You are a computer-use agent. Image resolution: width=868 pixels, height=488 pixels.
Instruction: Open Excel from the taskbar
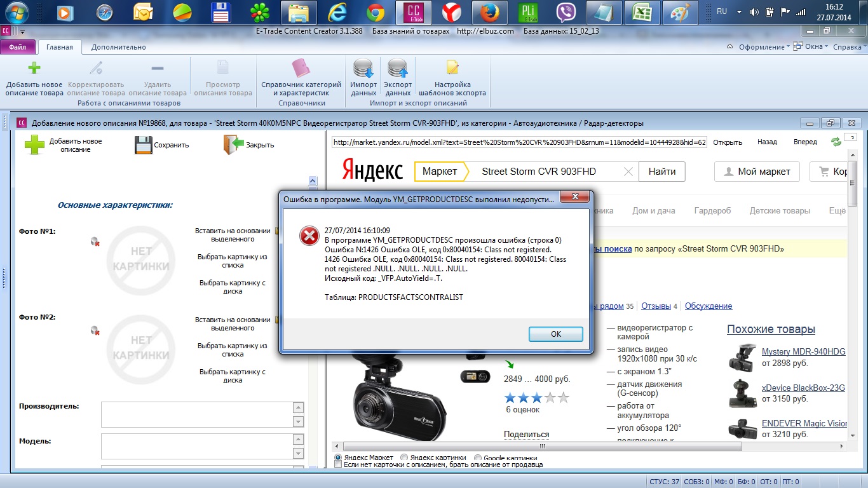point(642,13)
